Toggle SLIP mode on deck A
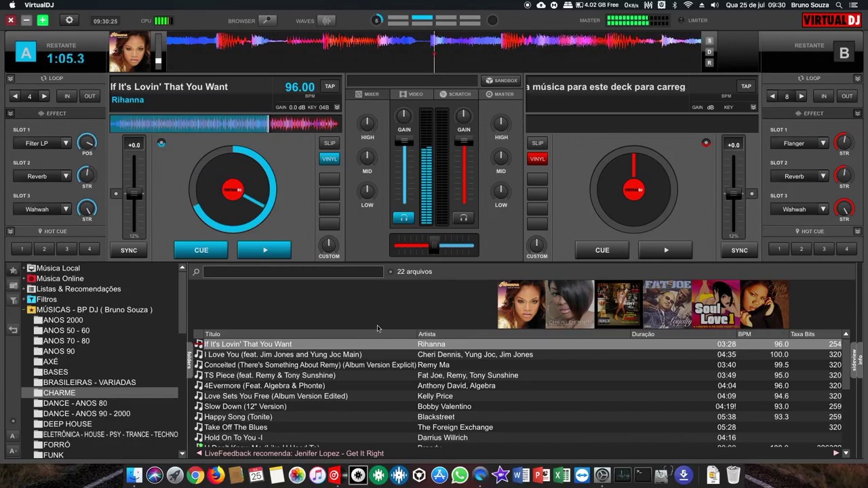Screen dimensions: 868x488 pos(330,143)
